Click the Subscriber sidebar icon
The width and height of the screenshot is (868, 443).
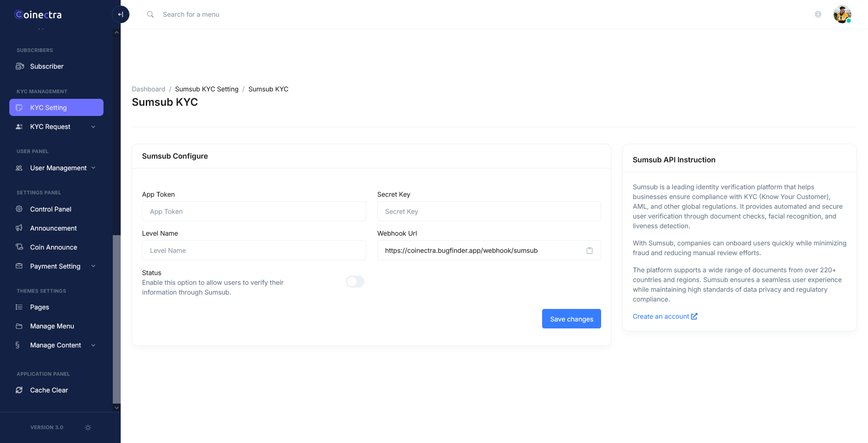click(19, 66)
